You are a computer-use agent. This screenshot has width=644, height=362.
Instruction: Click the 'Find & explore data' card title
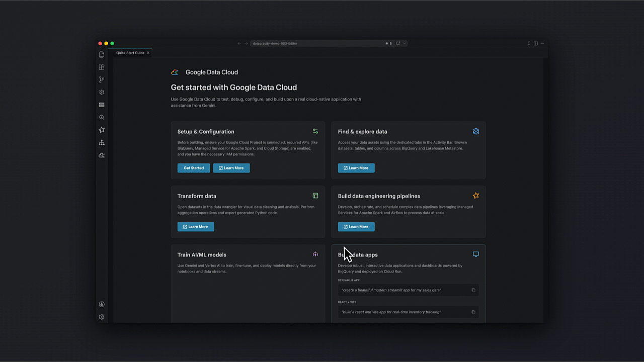[363, 132]
